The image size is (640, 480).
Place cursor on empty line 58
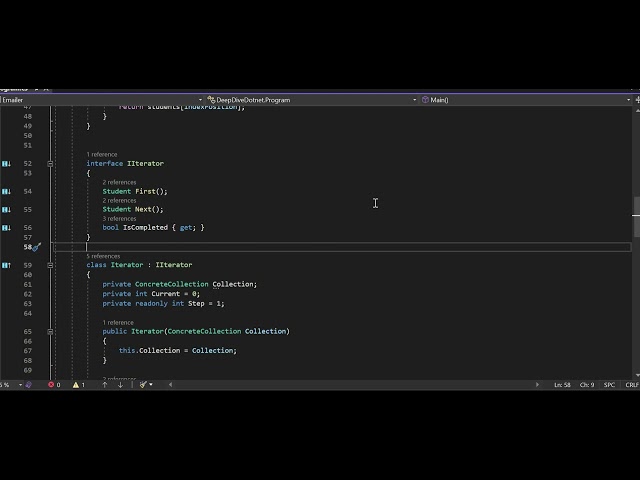[x=342, y=247]
